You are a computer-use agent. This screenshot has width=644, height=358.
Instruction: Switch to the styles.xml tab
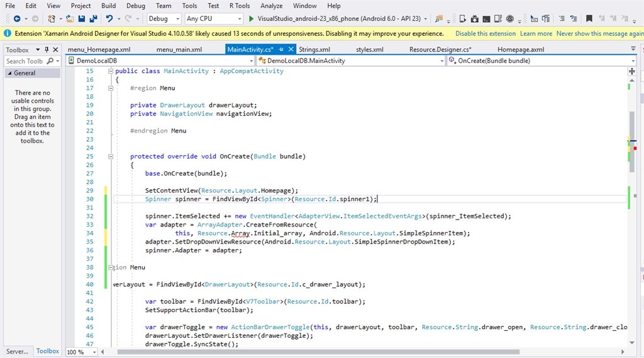370,49
